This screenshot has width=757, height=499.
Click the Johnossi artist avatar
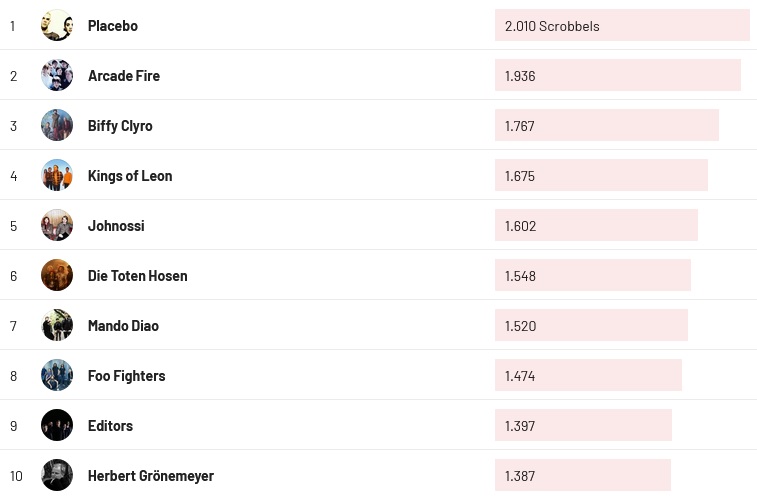tap(57, 225)
